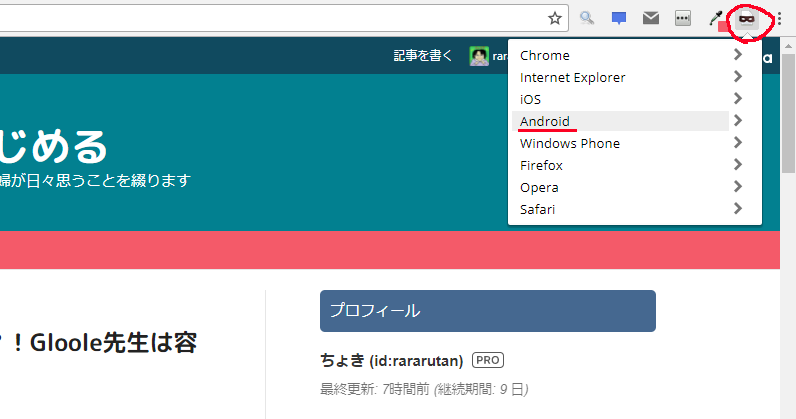Click the 最終更新: 7時間前 text
The image size is (796, 419).
(x=375, y=390)
